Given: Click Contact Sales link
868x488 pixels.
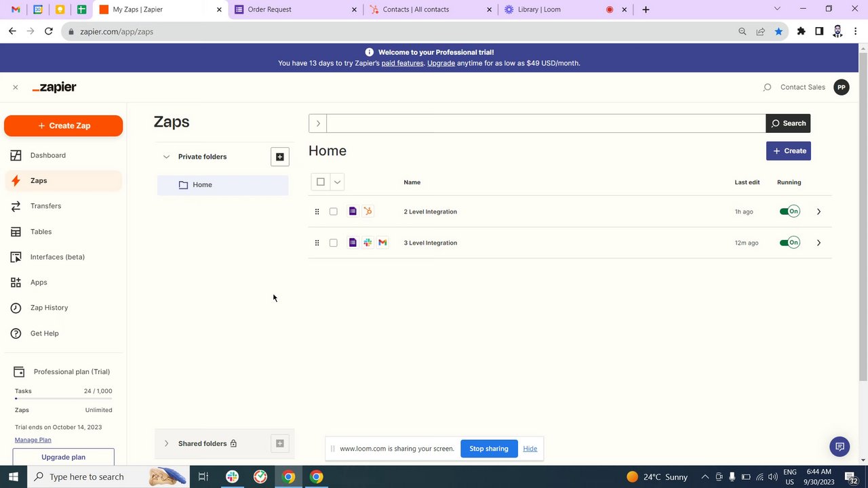Looking at the screenshot, I should coord(803,87).
